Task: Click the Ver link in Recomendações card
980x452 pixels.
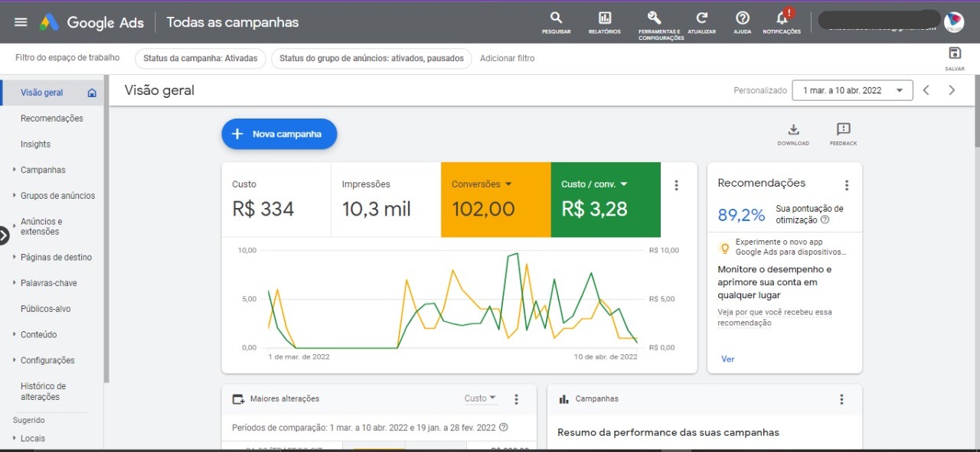Action: pos(727,359)
